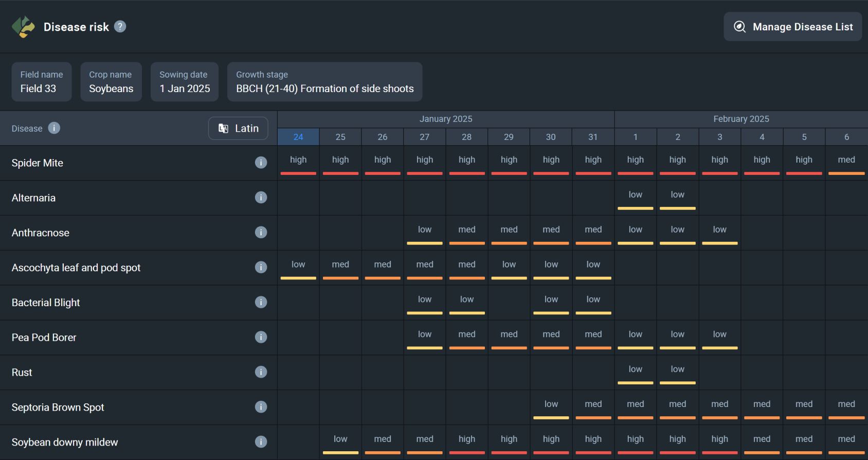This screenshot has height=460, width=868.
Task: Click the Growth stage BBCH field
Action: click(x=325, y=82)
